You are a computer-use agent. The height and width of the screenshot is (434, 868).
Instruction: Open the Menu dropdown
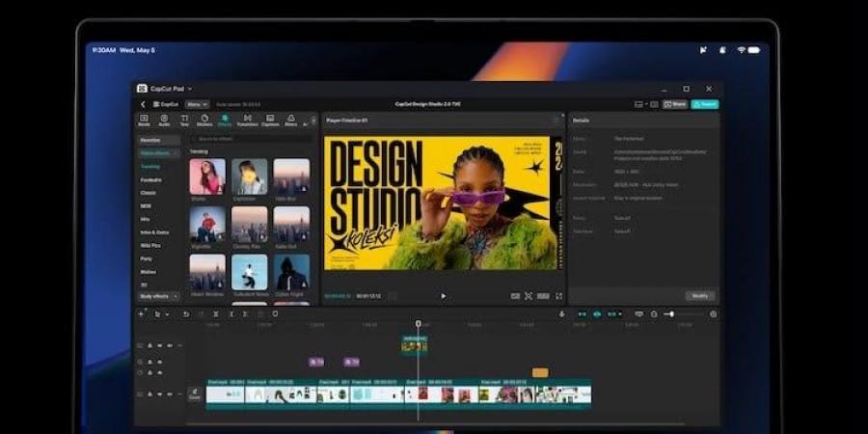(x=197, y=104)
